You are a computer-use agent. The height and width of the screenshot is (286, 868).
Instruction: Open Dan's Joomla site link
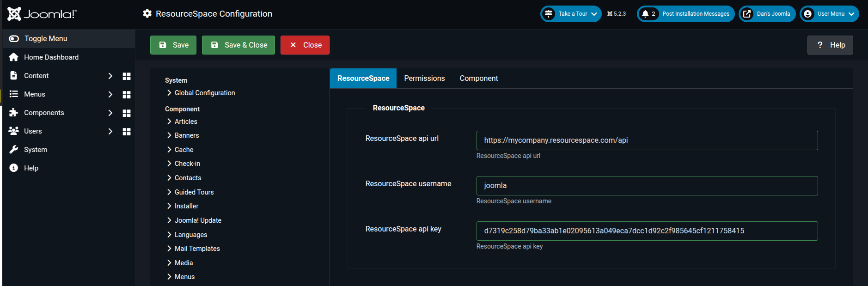click(x=767, y=14)
